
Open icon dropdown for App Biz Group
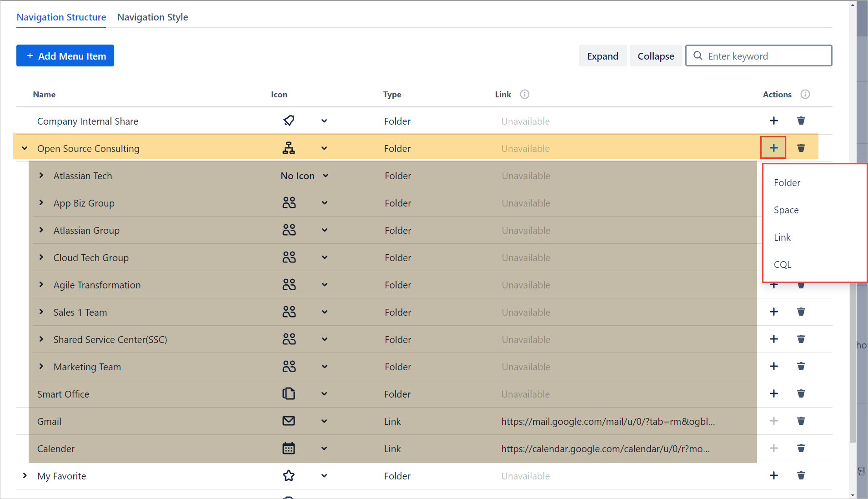[x=325, y=203]
